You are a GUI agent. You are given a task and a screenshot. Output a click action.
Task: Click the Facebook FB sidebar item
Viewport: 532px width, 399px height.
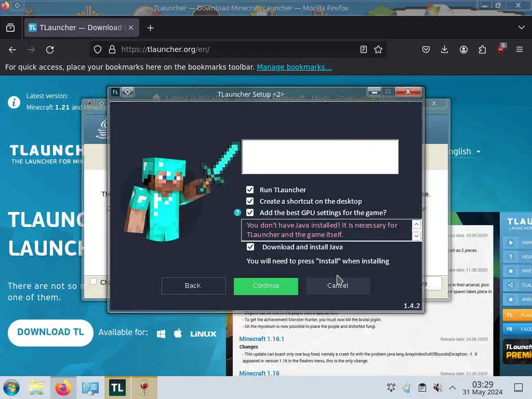pyautogui.click(x=517, y=329)
